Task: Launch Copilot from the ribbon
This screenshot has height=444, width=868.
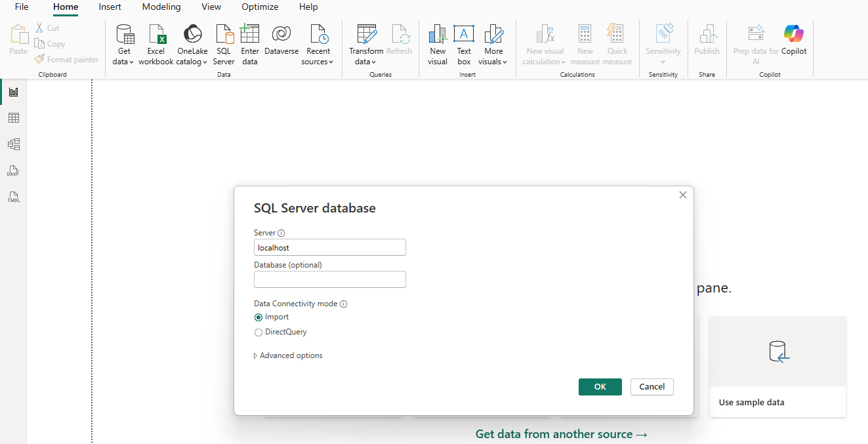Action: 794,40
